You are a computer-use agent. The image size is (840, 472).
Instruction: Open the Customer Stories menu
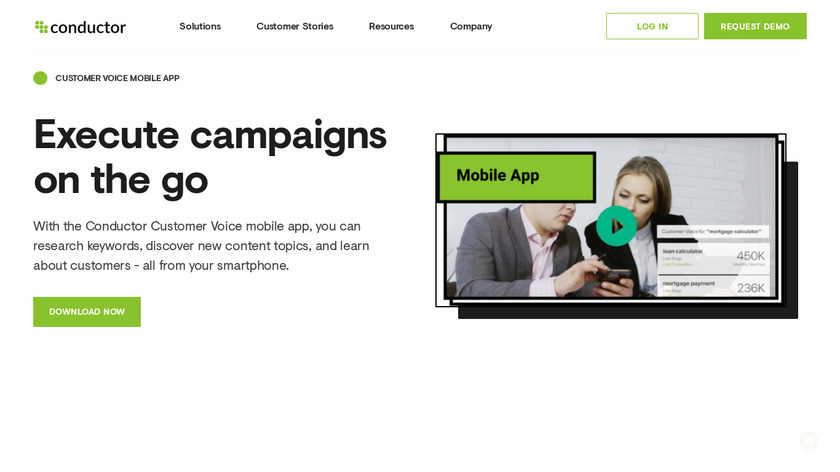[295, 26]
